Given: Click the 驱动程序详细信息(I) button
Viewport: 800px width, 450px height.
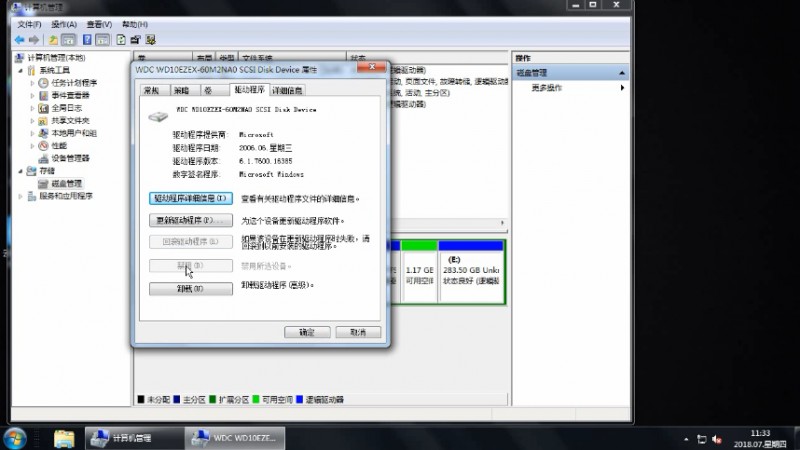Looking at the screenshot, I should (x=191, y=198).
